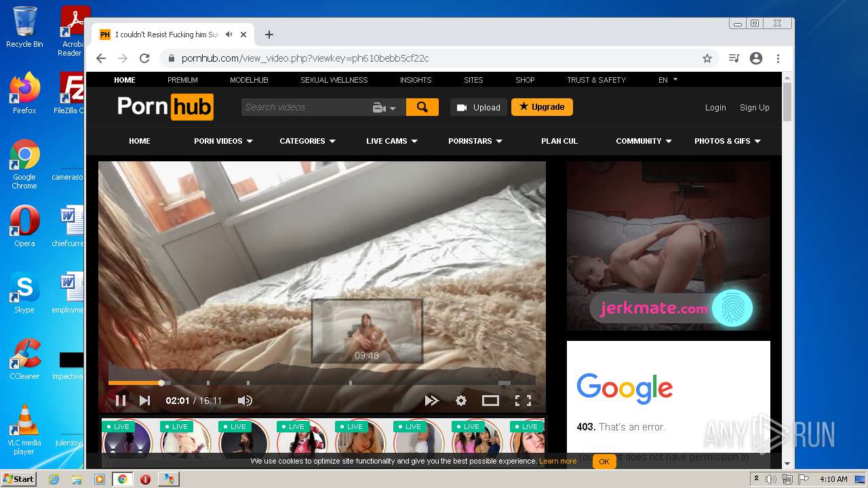This screenshot has width=868, height=488.
Task: Expand the search type camera dropdown
Action: click(x=384, y=108)
